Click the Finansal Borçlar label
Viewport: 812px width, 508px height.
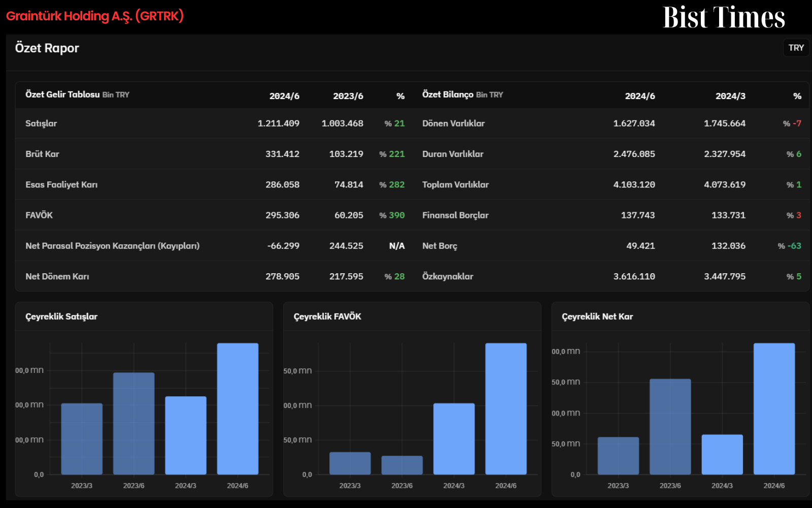click(455, 215)
